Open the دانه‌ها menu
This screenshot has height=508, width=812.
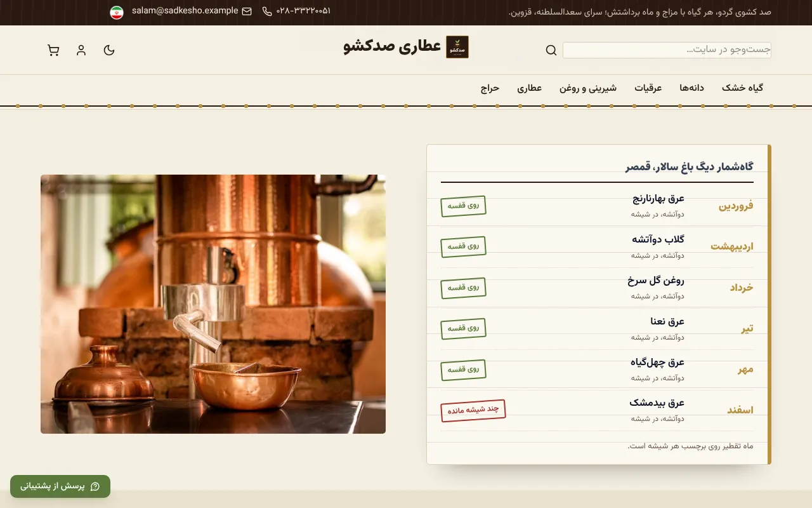[x=692, y=88]
